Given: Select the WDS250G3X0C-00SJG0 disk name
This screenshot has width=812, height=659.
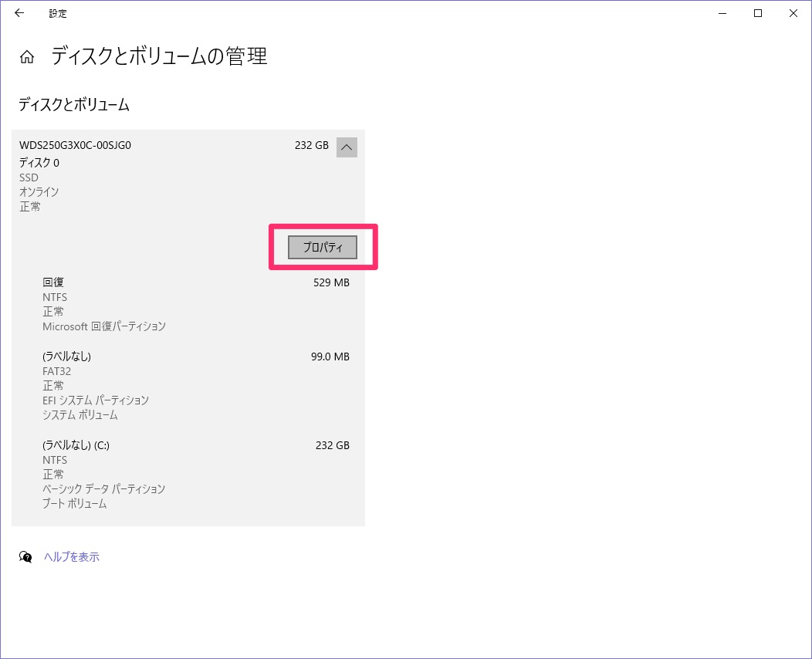Looking at the screenshot, I should (x=75, y=146).
